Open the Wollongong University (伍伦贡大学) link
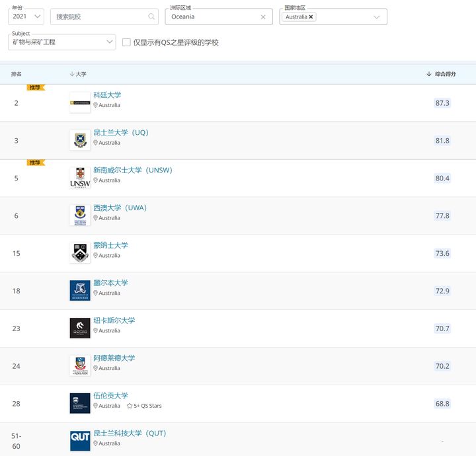The width and height of the screenshot is (476, 456). tap(111, 396)
